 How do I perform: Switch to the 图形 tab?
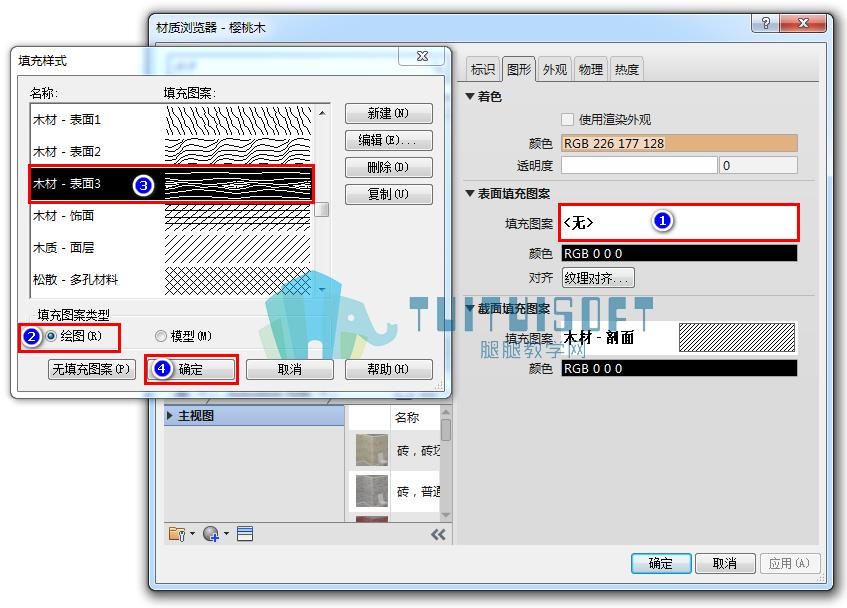pos(519,69)
